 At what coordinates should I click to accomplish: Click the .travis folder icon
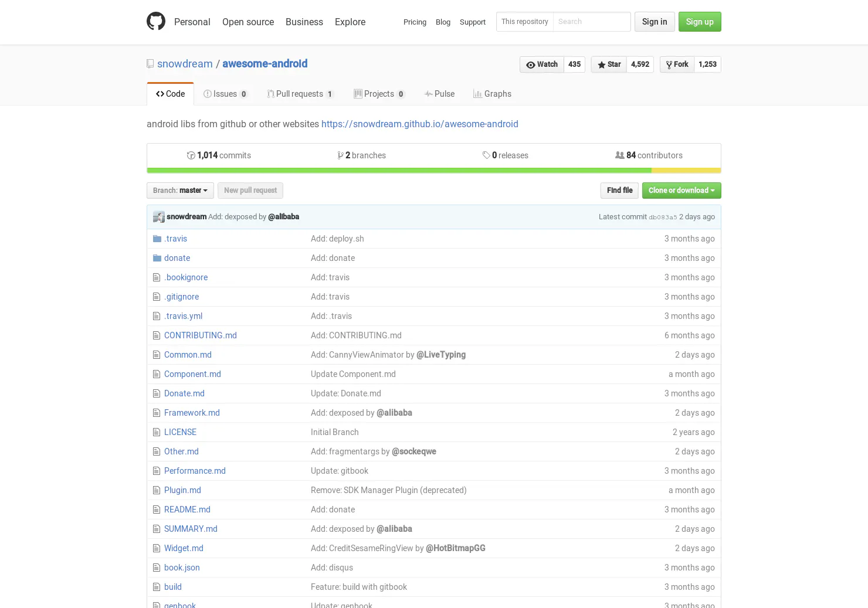coord(157,239)
